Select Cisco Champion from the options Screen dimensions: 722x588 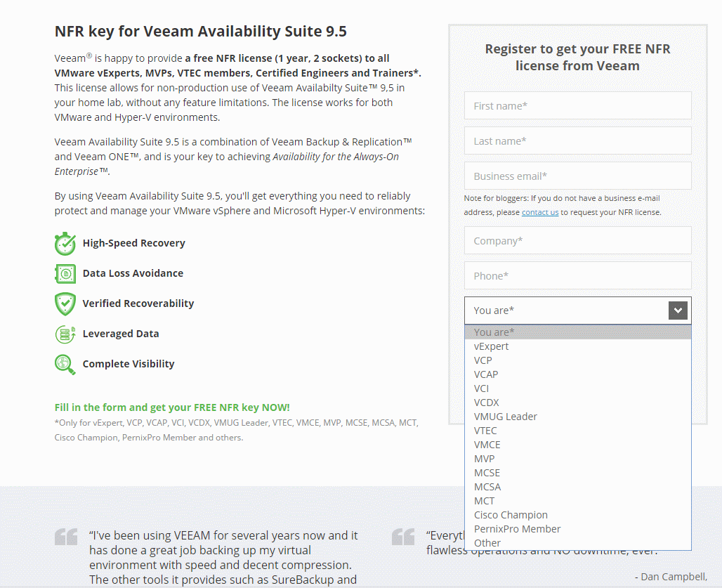click(x=511, y=514)
